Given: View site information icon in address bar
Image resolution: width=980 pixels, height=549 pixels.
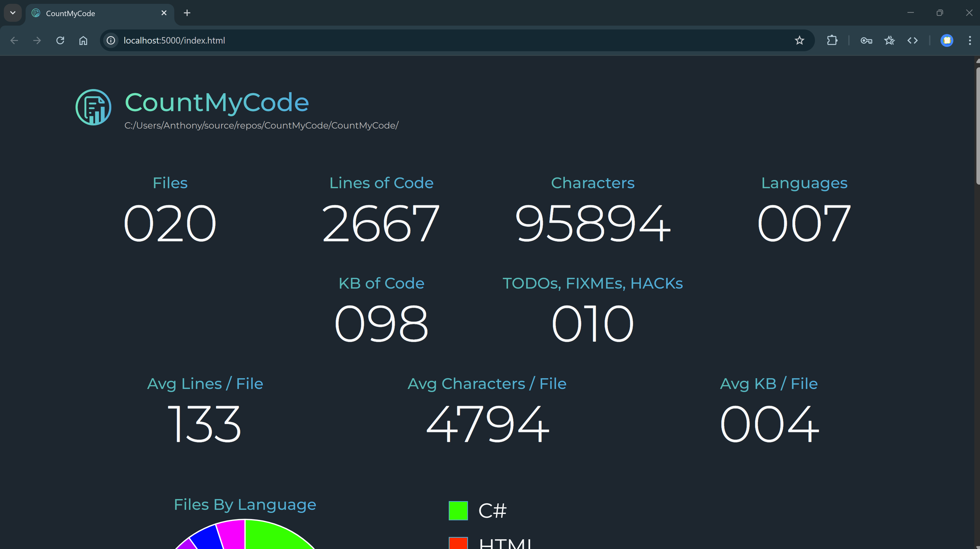Looking at the screenshot, I should coord(110,40).
